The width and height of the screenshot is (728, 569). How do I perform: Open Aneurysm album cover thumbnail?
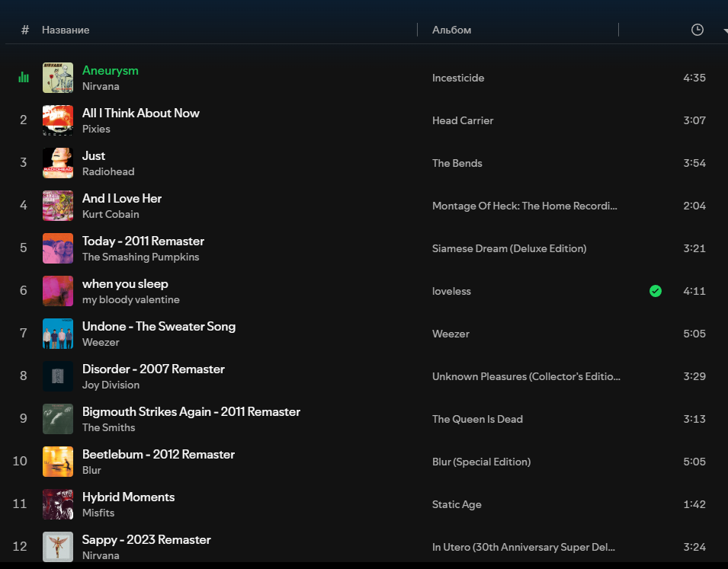pyautogui.click(x=58, y=78)
